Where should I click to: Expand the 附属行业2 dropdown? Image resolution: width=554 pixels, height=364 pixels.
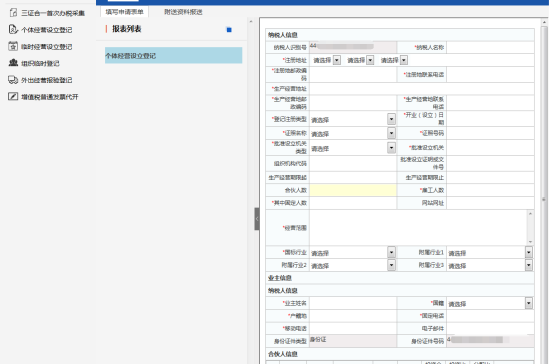pos(391,265)
